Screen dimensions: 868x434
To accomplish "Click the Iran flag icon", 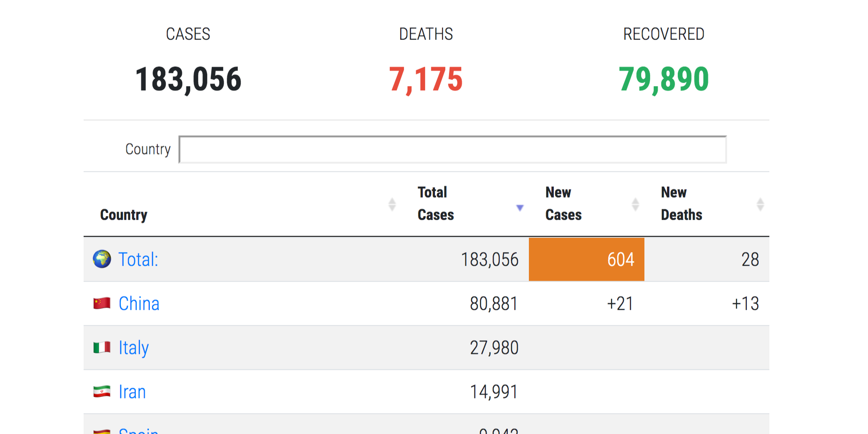I will click(102, 391).
